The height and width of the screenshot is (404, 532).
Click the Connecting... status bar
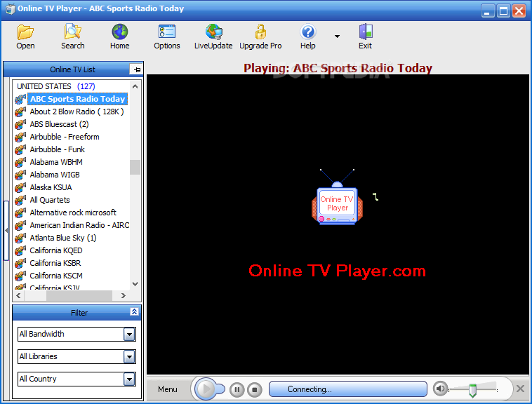pyautogui.click(x=348, y=389)
